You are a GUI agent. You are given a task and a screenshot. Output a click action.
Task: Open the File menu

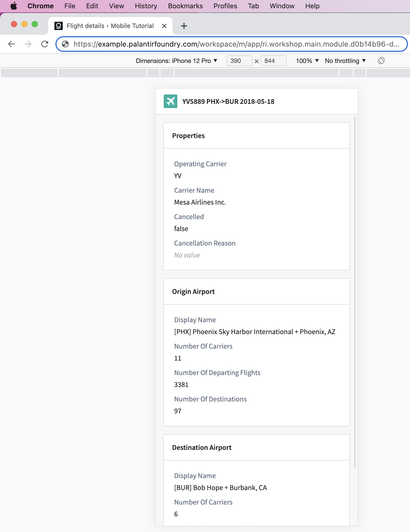pyautogui.click(x=70, y=6)
